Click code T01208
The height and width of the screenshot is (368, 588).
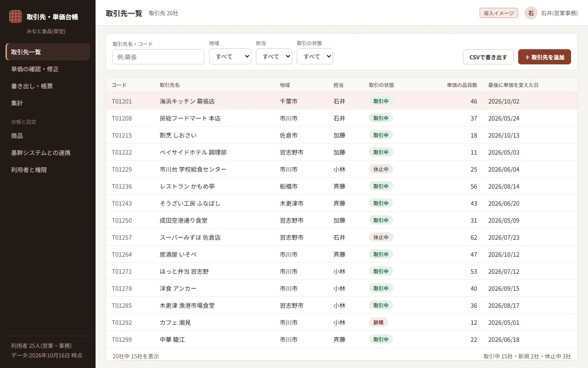tap(122, 118)
